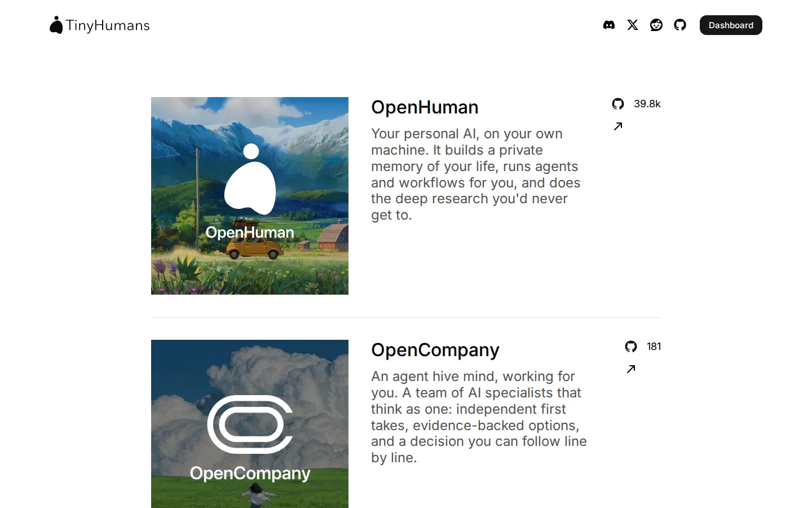Open the OpenCompany cover image
This screenshot has height=508, width=812.
[250, 424]
